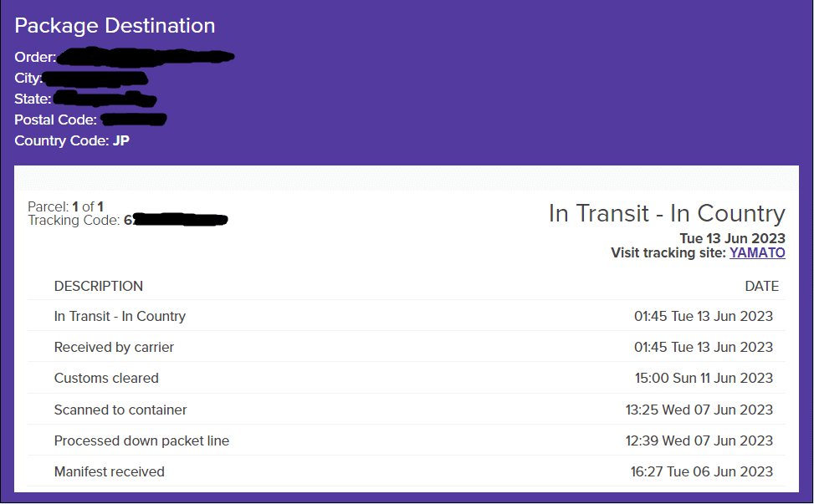
Task: Click the bold Tue 13 Jun 2023 status date
Action: pos(732,238)
